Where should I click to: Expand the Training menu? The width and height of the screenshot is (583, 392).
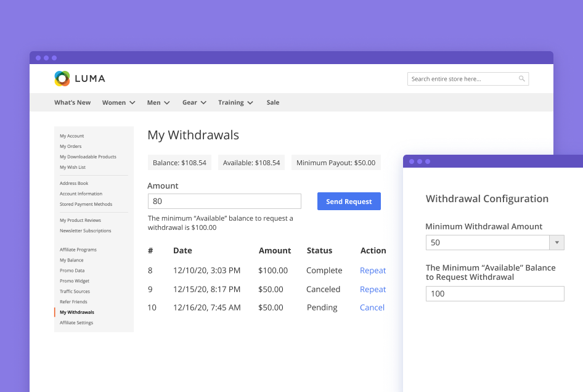point(235,103)
